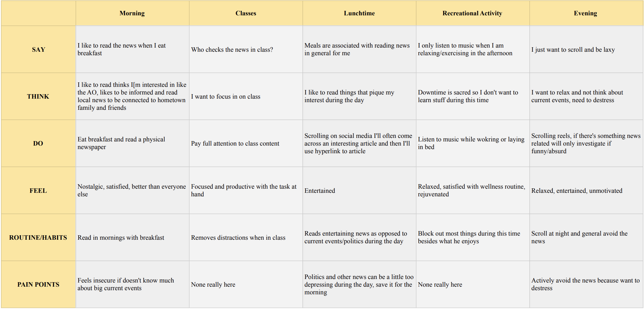
Task: Select the ROUTINE/HABITS row header
Action: [x=38, y=237]
